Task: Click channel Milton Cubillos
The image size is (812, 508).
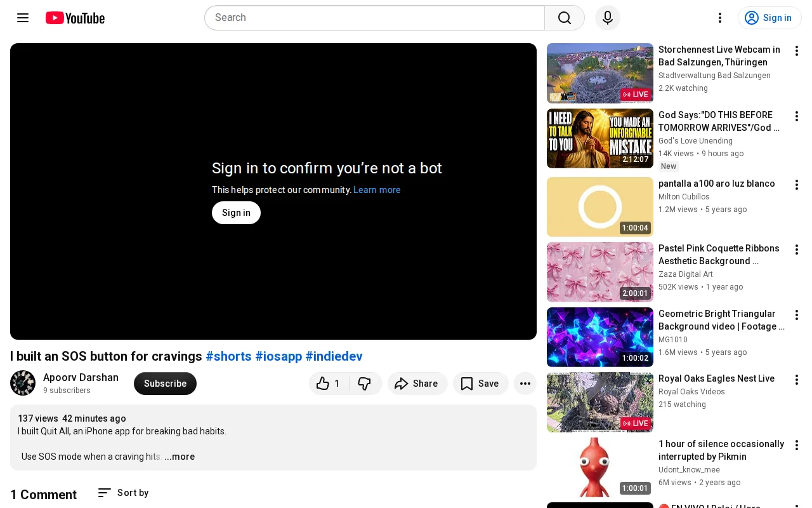Action: (684, 197)
